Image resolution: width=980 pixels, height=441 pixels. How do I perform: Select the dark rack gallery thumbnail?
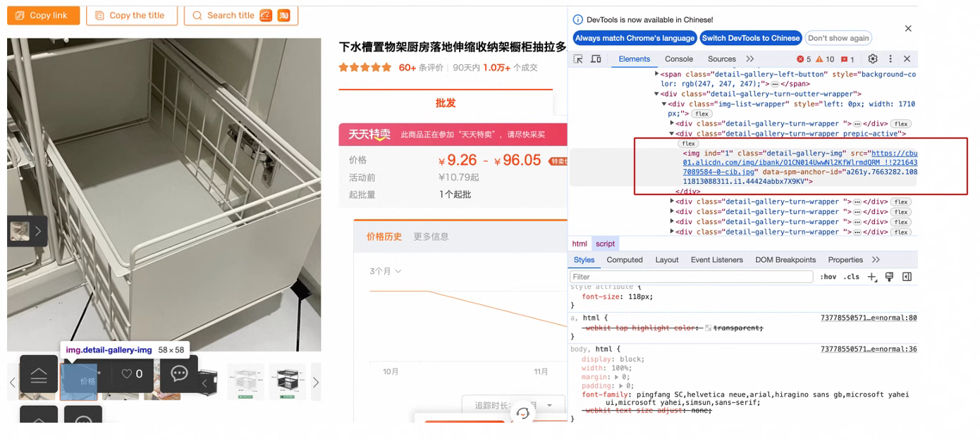[x=287, y=382]
